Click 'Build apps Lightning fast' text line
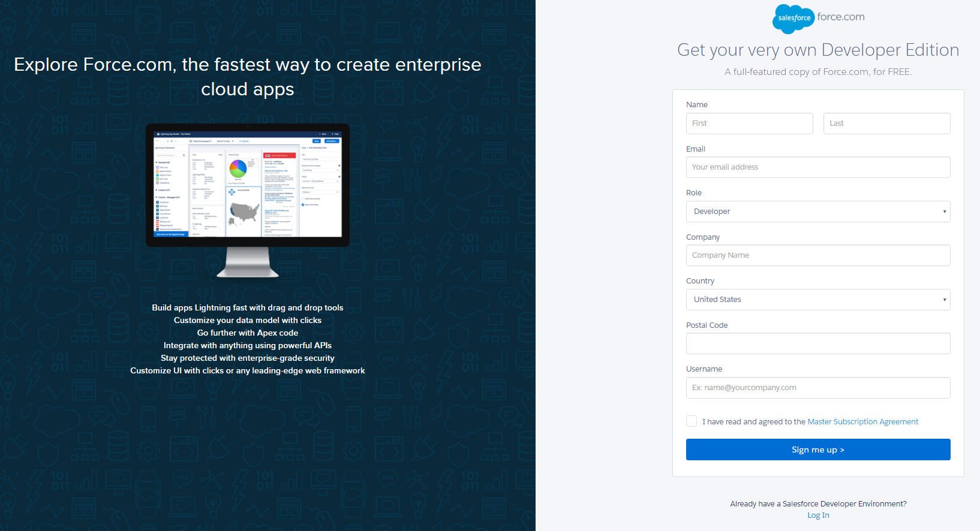 (248, 308)
